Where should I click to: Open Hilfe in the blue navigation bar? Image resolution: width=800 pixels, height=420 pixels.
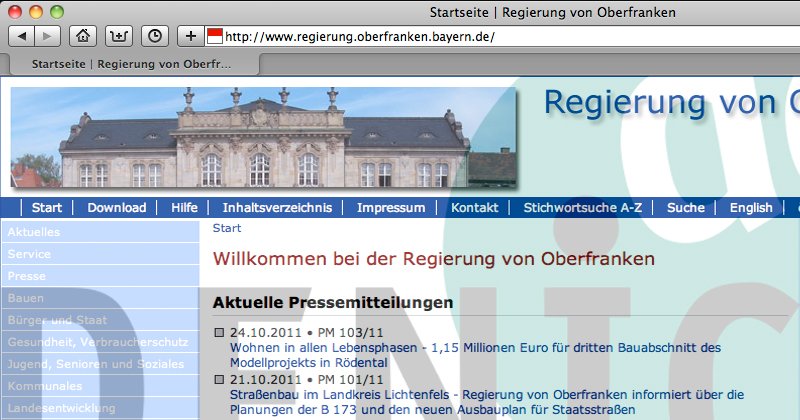click(184, 208)
